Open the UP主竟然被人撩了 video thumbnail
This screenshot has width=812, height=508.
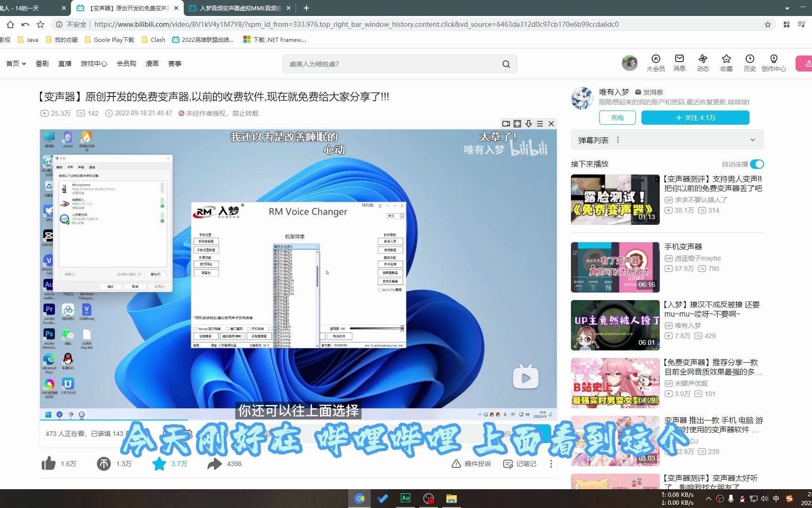(x=615, y=325)
